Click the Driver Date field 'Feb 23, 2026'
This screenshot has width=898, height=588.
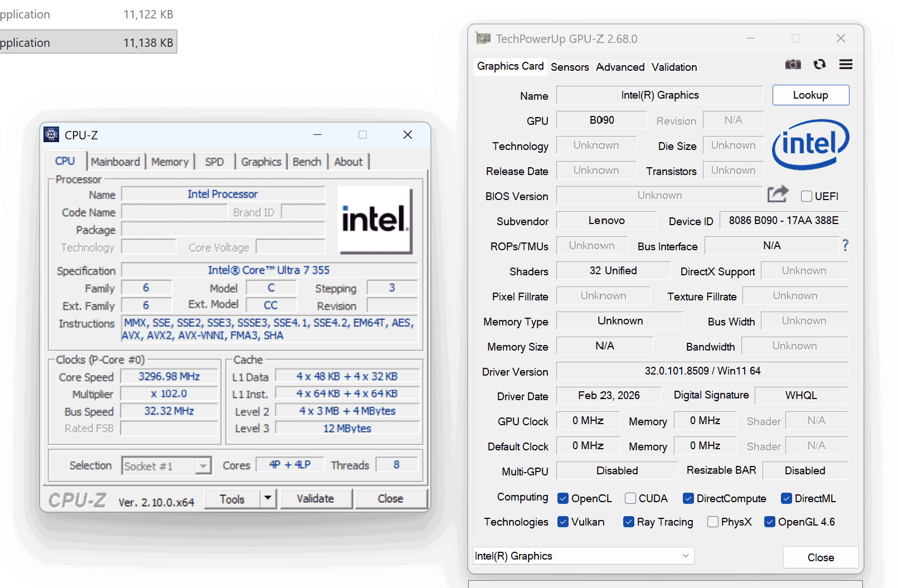[609, 395]
